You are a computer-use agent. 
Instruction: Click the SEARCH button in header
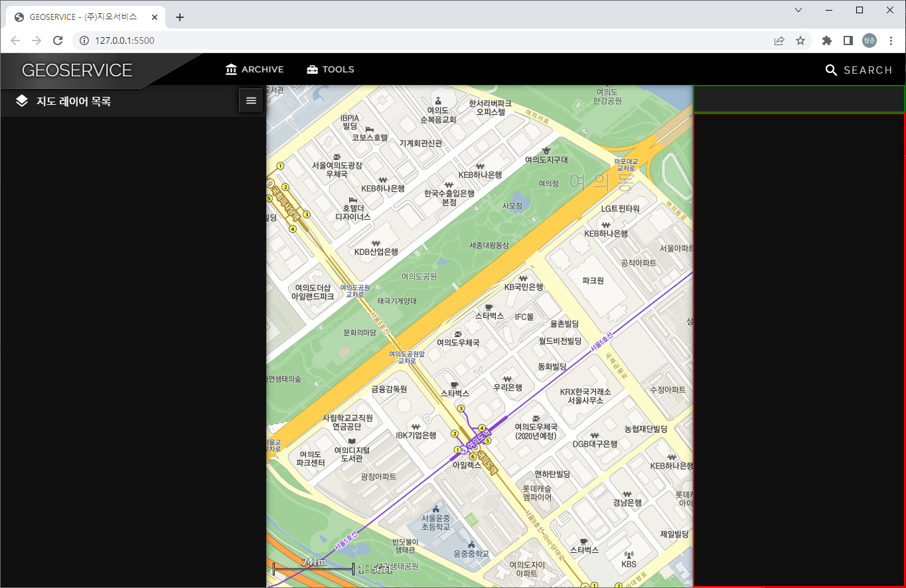click(858, 70)
